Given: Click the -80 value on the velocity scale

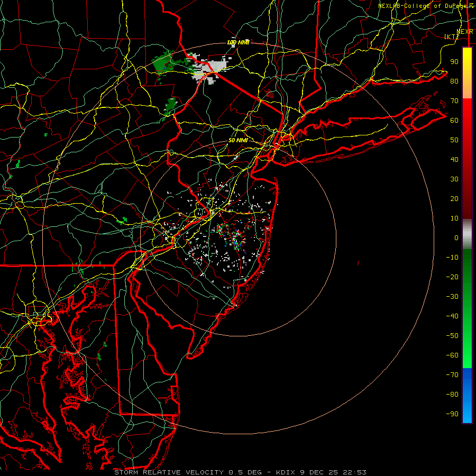Looking at the screenshot, I should (x=452, y=395).
